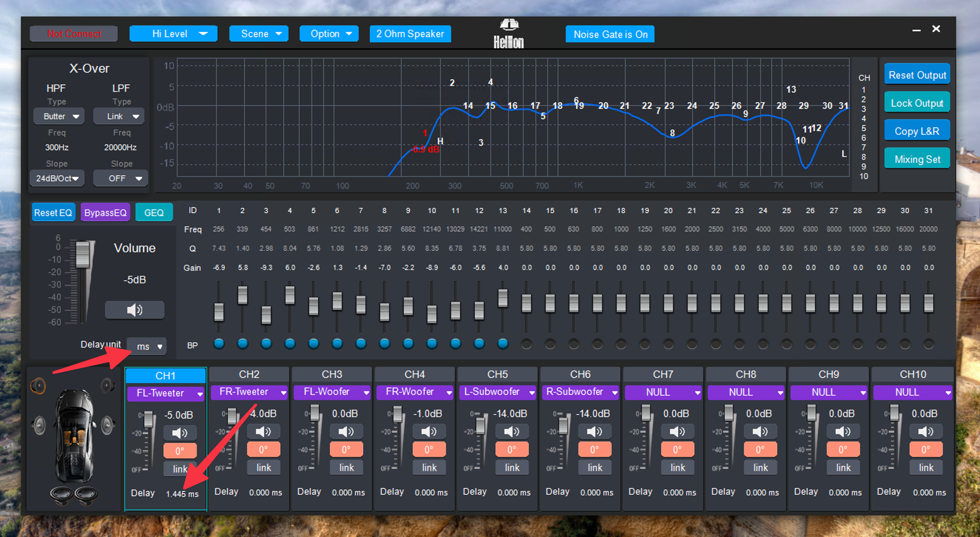Toggle BP bypass dot for EQ band 14
The height and width of the screenshot is (537, 980).
pos(526,344)
